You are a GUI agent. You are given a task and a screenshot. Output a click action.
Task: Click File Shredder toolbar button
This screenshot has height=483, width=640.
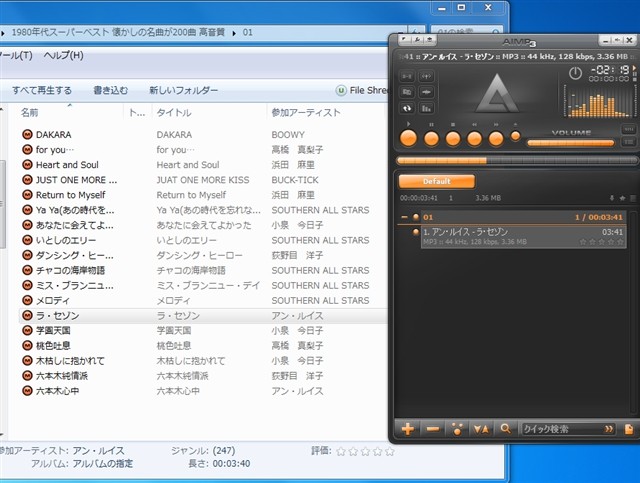pos(361,90)
